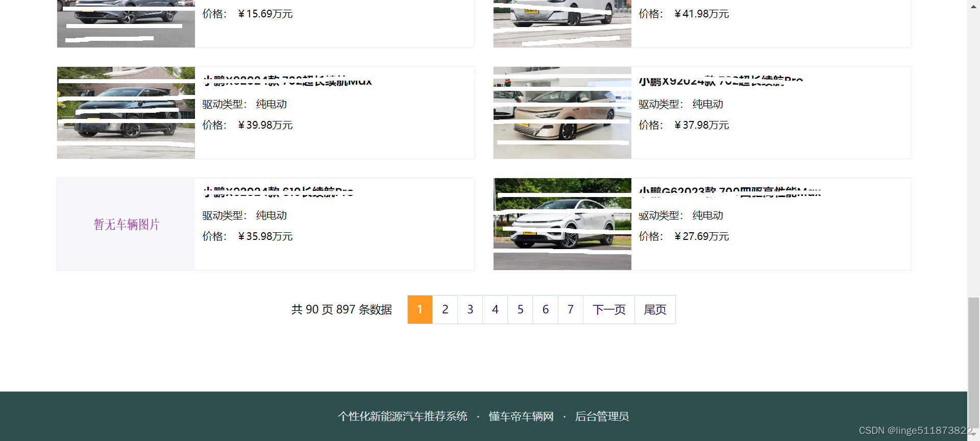
Task: Click price ¥35.98万元
Action: (265, 236)
